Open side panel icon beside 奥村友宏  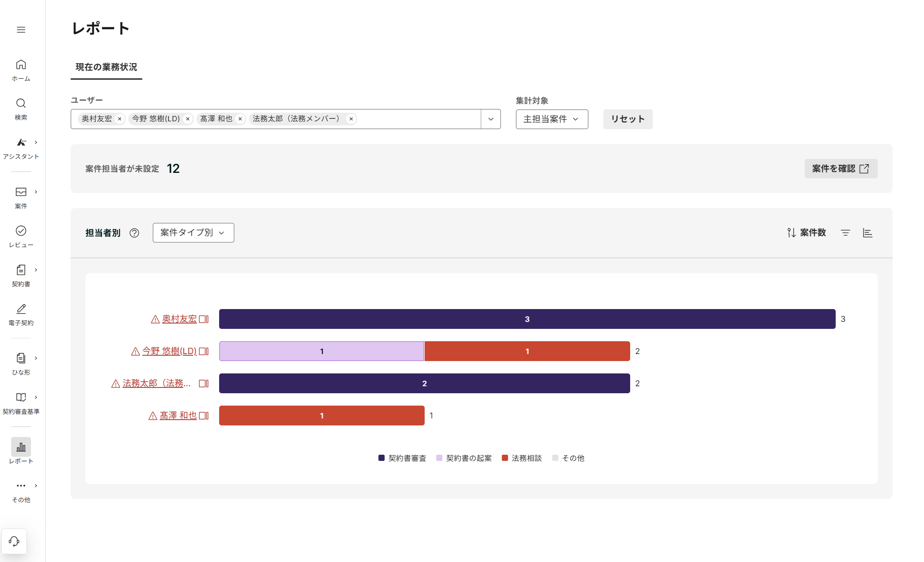click(x=204, y=319)
